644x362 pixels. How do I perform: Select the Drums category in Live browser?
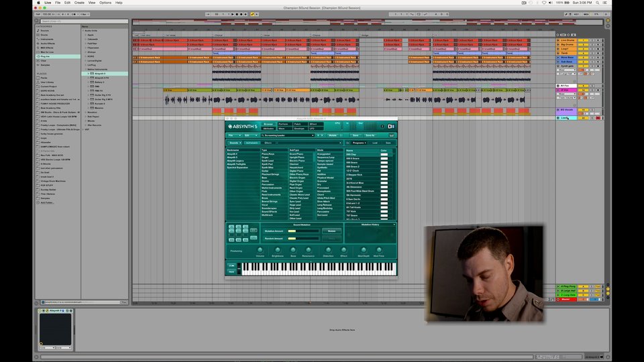click(x=44, y=35)
